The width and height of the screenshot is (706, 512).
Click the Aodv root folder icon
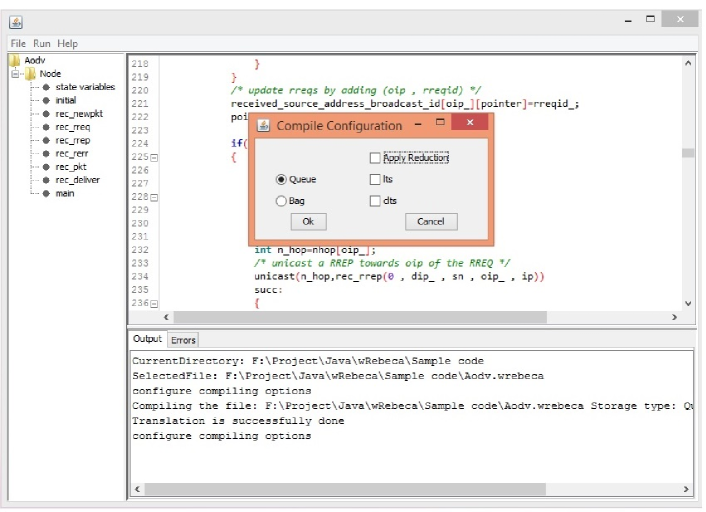point(15,61)
